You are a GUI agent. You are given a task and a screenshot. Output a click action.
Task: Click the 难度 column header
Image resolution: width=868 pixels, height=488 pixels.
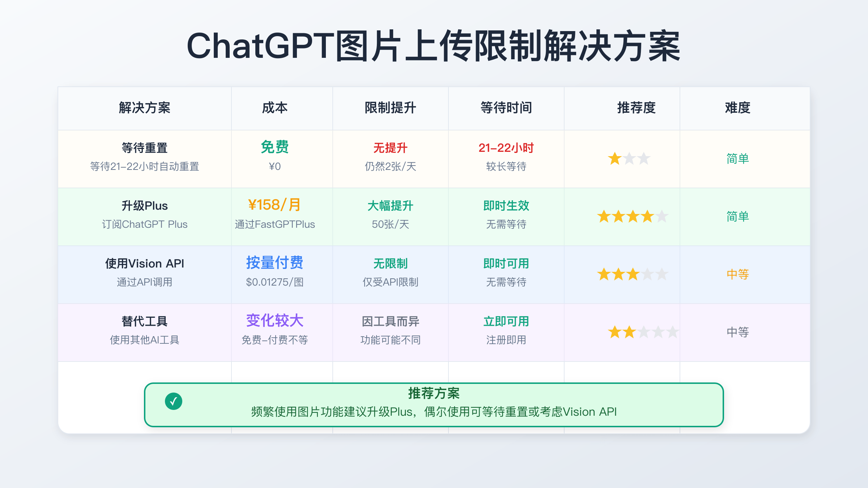(x=738, y=108)
